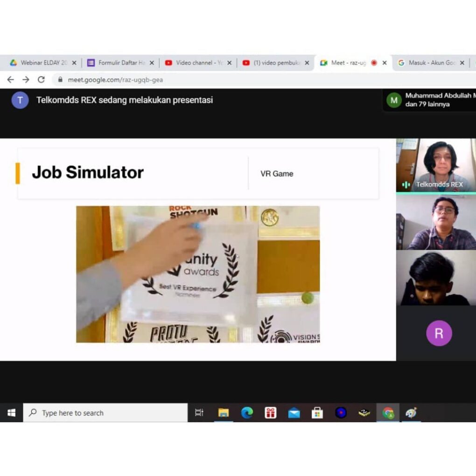
Task: Open Microsoft Store from the taskbar
Action: click(317, 413)
